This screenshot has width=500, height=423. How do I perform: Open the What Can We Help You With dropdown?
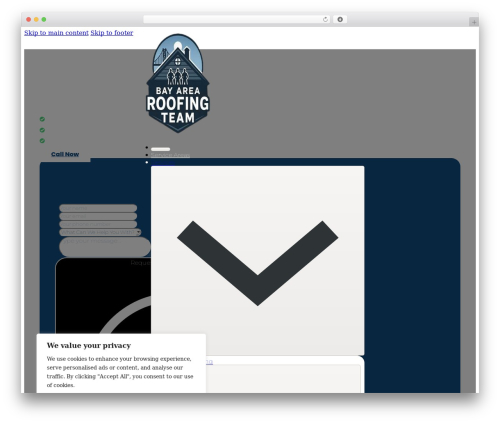100,232
